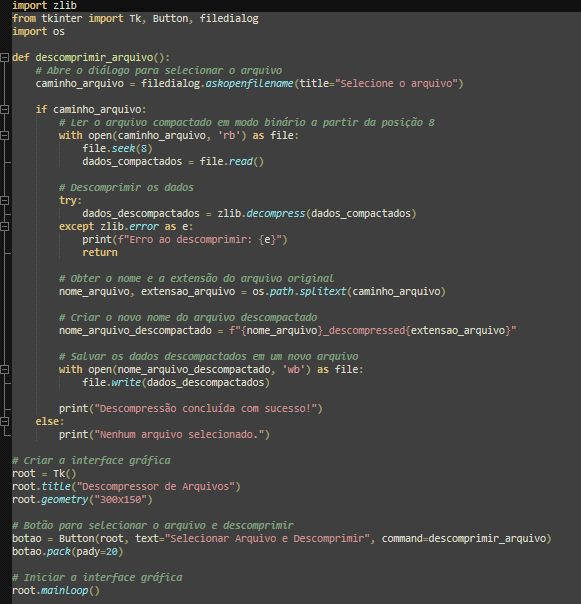Click comment 'Obter o nome e a extensão do arquivo original'
This screenshot has height=604, width=581.
tap(196, 279)
